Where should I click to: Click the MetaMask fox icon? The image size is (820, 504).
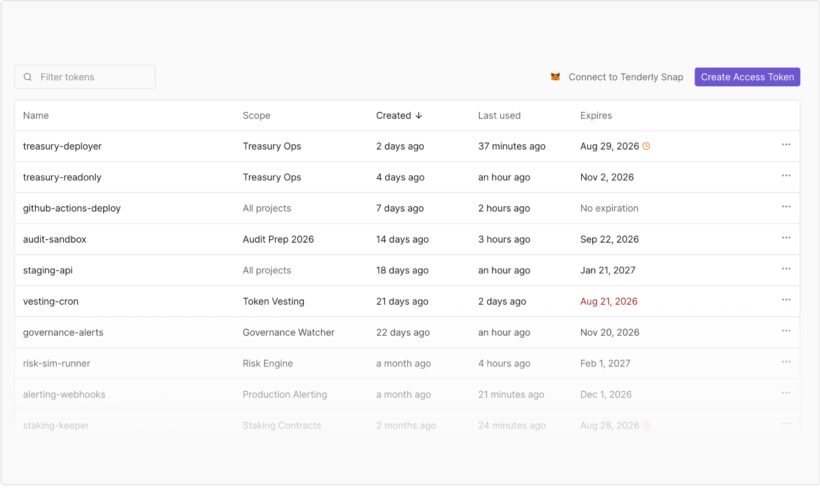tap(555, 77)
